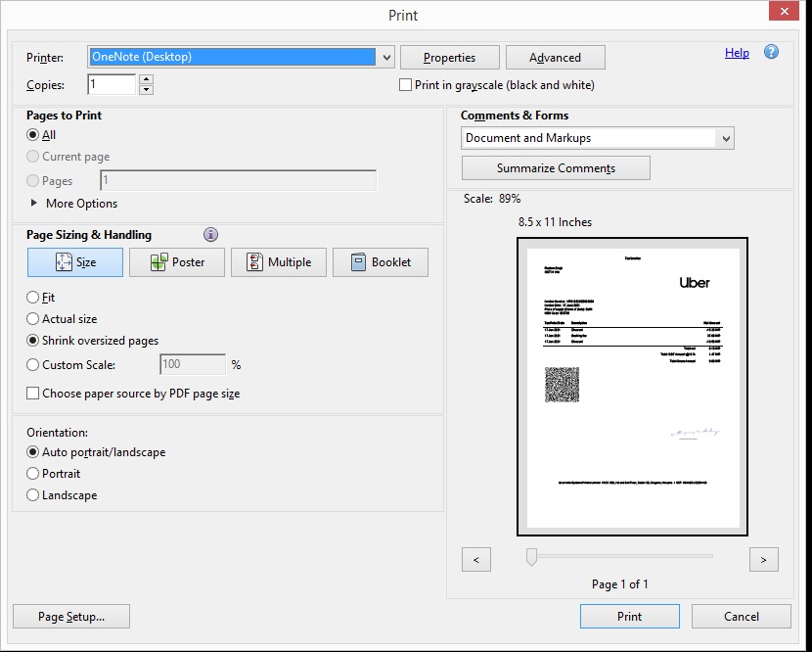
Task: Open Page Setup dialog
Action: (x=71, y=616)
